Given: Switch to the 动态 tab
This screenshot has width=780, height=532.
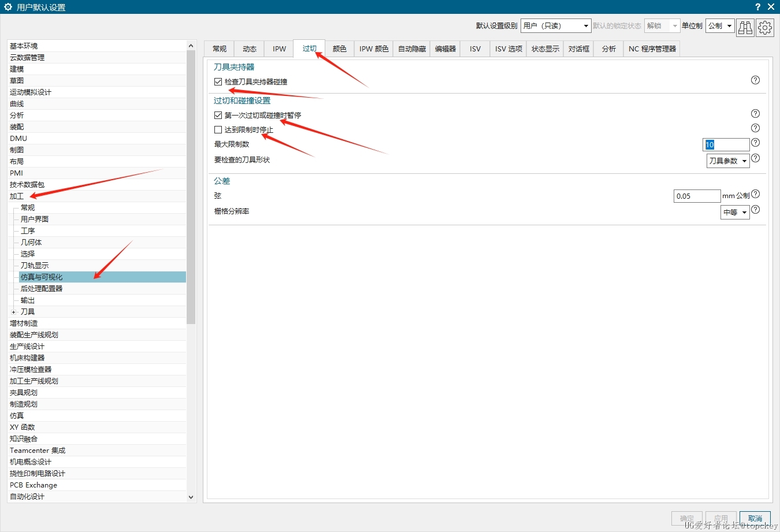Looking at the screenshot, I should 249,49.
